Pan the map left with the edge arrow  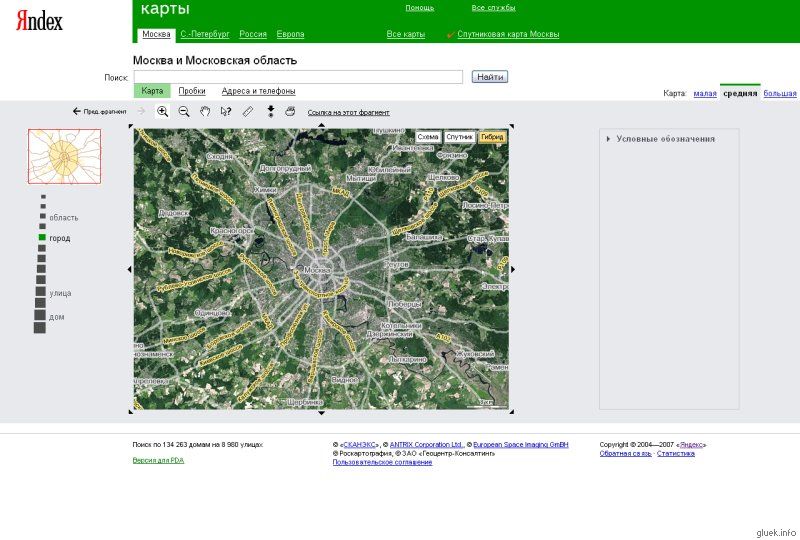tap(129, 269)
